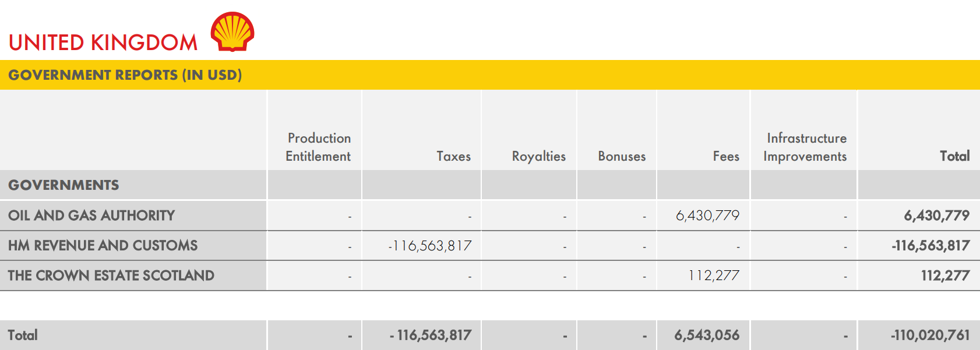Click Oil and Gas Authority Taxes dash cell
This screenshot has height=350, width=980.
[470, 217]
